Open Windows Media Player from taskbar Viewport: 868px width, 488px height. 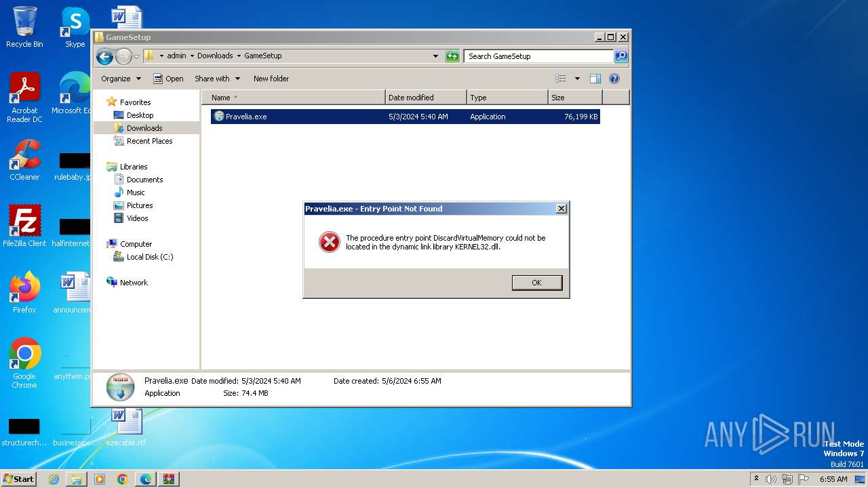coord(100,479)
